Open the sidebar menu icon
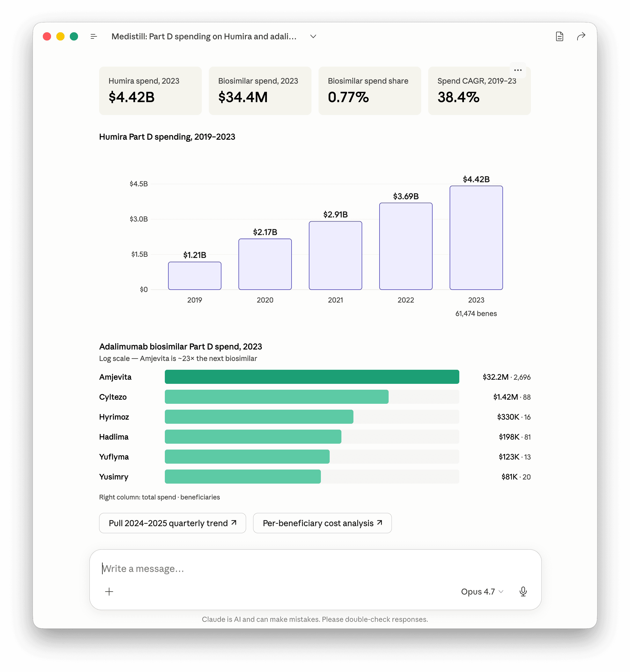This screenshot has height=672, width=630. pyautogui.click(x=94, y=36)
